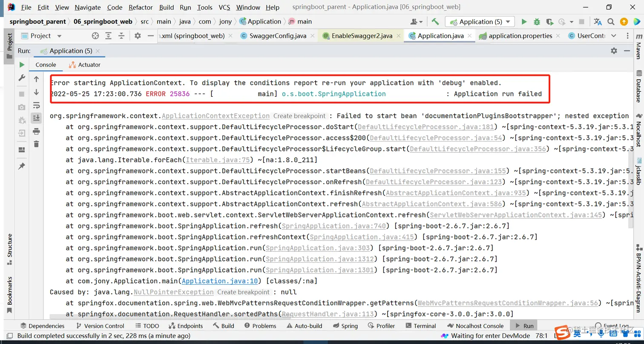
Task: Show the hidden editor tabs chevron
Action: pyautogui.click(x=613, y=36)
